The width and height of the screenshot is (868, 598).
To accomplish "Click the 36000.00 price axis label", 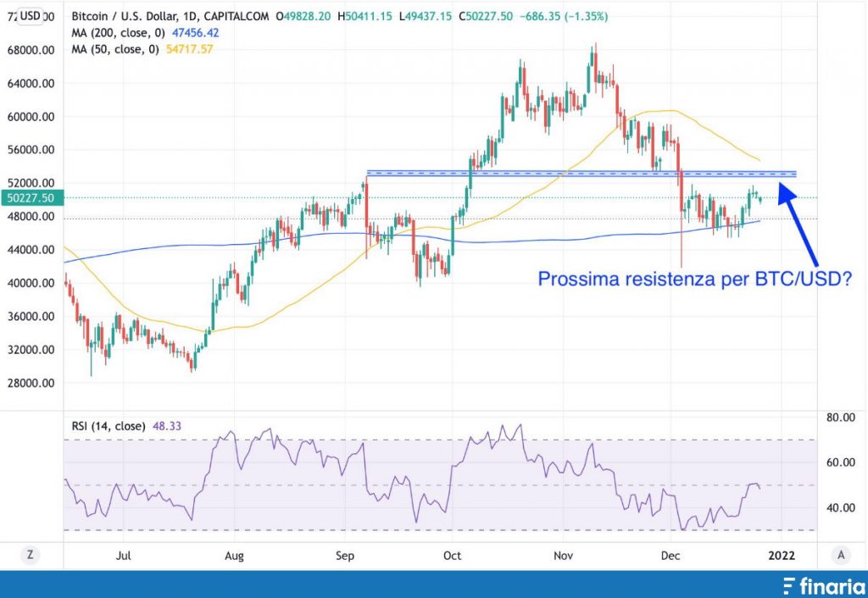I will 31,317.
